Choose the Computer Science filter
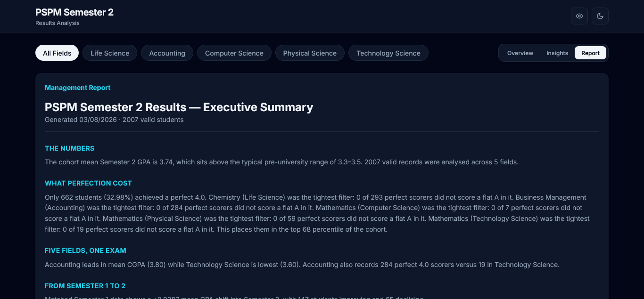The width and height of the screenshot is (644, 299). point(234,53)
